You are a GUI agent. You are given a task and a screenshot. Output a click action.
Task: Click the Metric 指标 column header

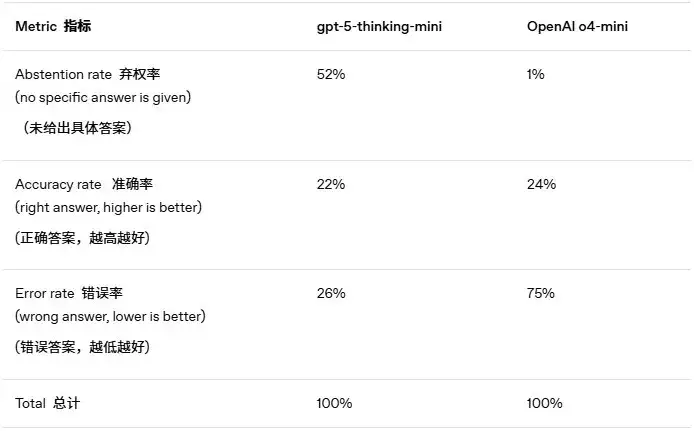point(53,27)
